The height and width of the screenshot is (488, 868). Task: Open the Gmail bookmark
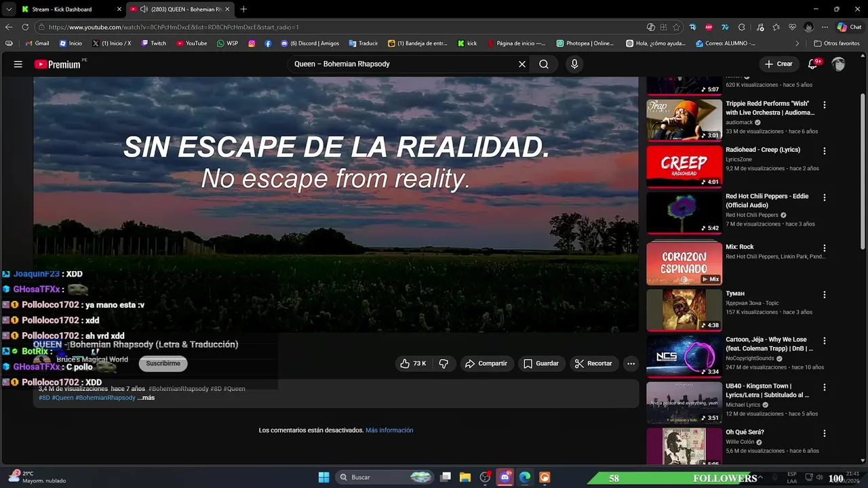click(37, 43)
